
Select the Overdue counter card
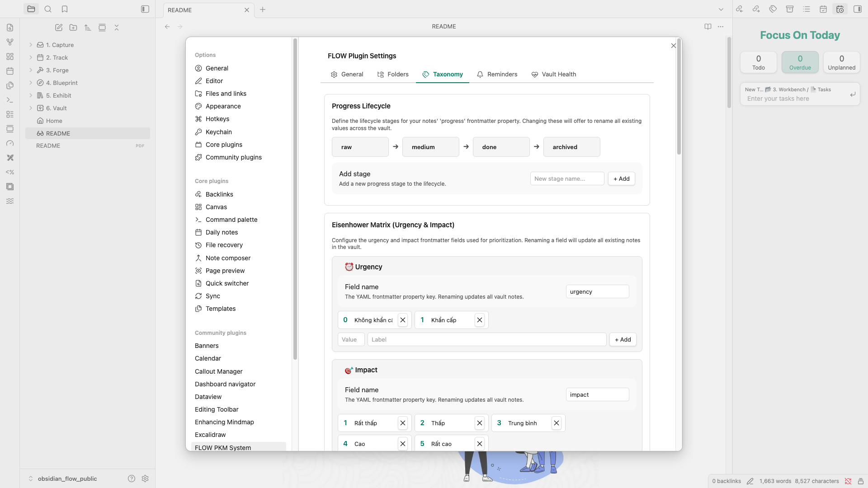coord(800,62)
